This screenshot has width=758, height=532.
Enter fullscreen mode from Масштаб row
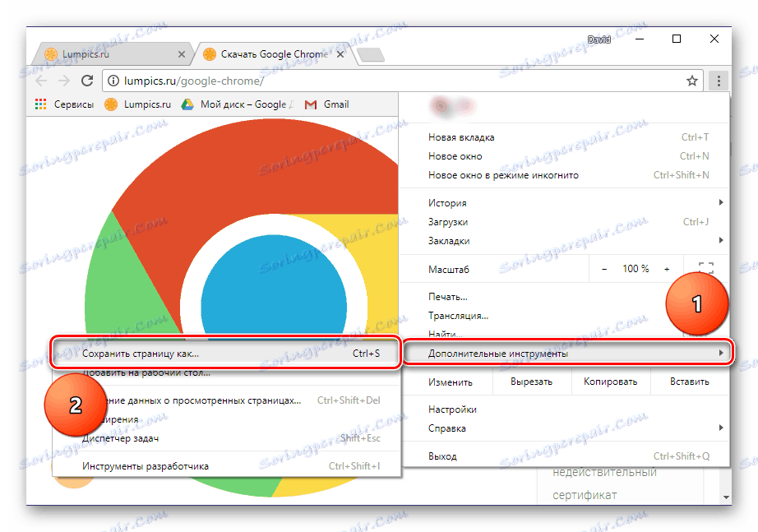tap(705, 268)
